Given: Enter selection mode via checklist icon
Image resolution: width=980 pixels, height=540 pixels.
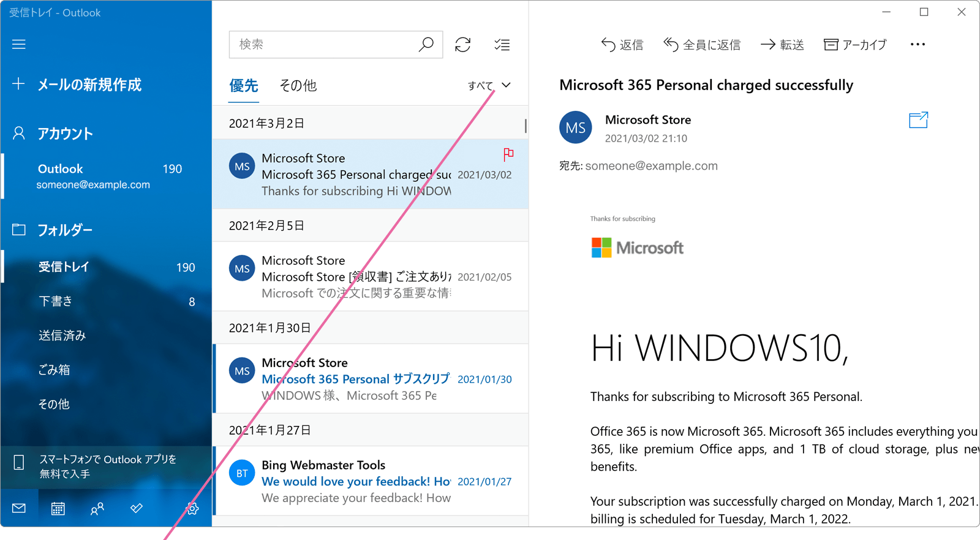Looking at the screenshot, I should tap(502, 44).
